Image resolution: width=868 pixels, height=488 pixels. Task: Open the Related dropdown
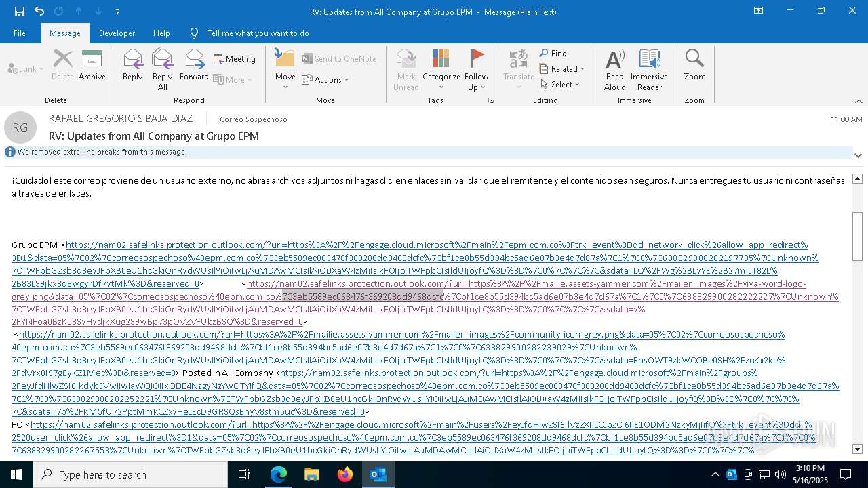pos(562,68)
